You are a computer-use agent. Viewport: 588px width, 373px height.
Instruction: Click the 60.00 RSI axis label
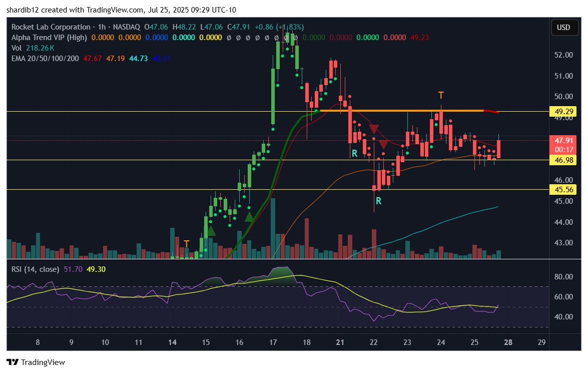pos(563,296)
